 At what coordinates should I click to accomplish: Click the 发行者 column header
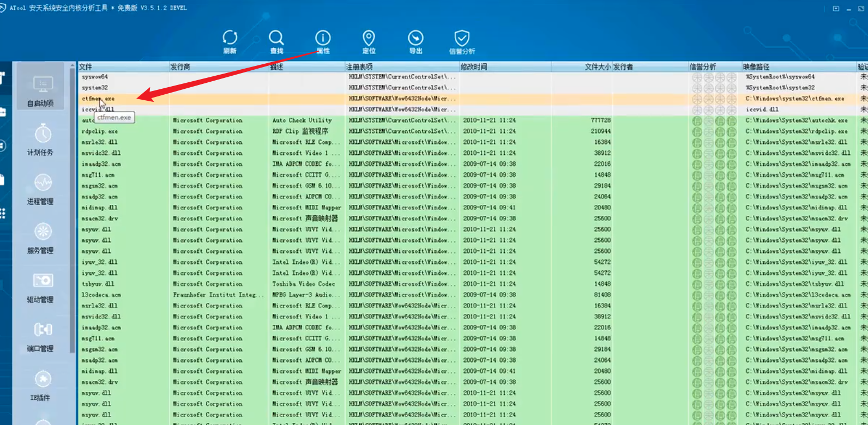click(x=650, y=66)
